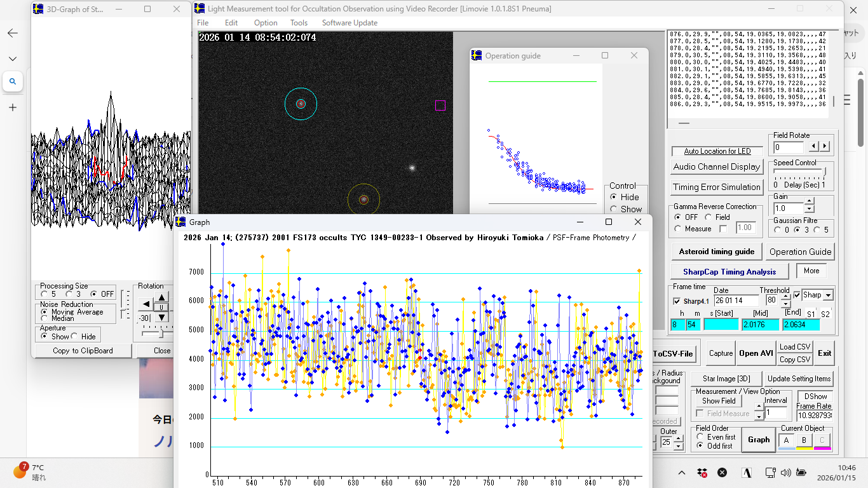The width and height of the screenshot is (868, 488).
Task: Open the Tools menu
Action: pyautogui.click(x=299, y=23)
